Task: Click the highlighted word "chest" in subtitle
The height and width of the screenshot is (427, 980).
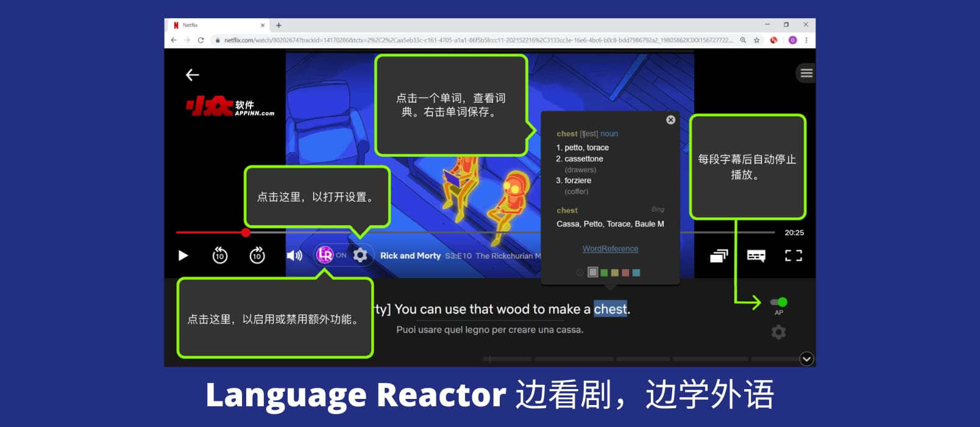Action: point(610,309)
